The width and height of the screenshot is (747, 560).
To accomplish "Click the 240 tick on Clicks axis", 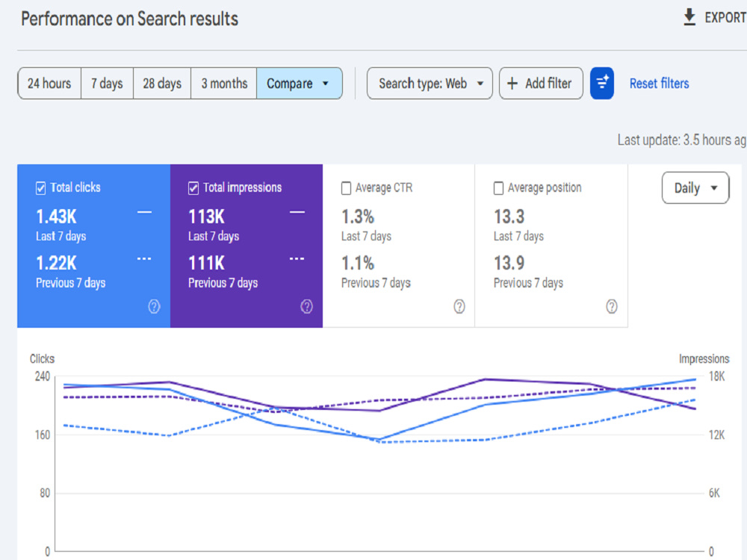I will coord(43,376).
